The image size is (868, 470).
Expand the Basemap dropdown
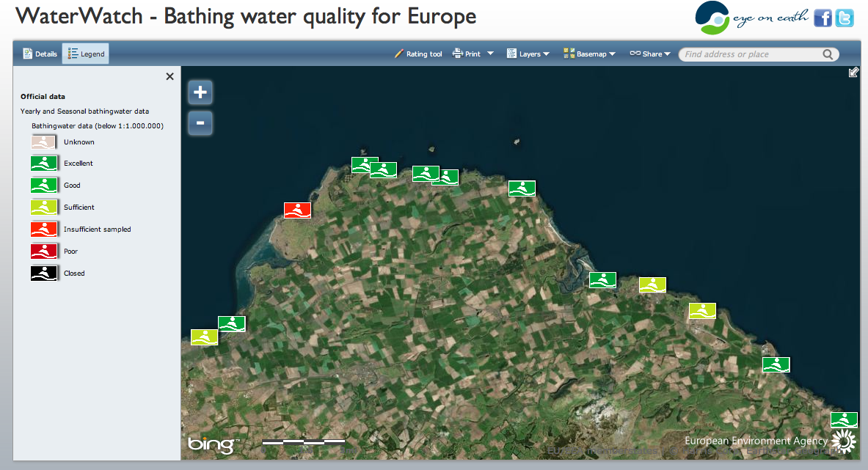pyautogui.click(x=588, y=54)
